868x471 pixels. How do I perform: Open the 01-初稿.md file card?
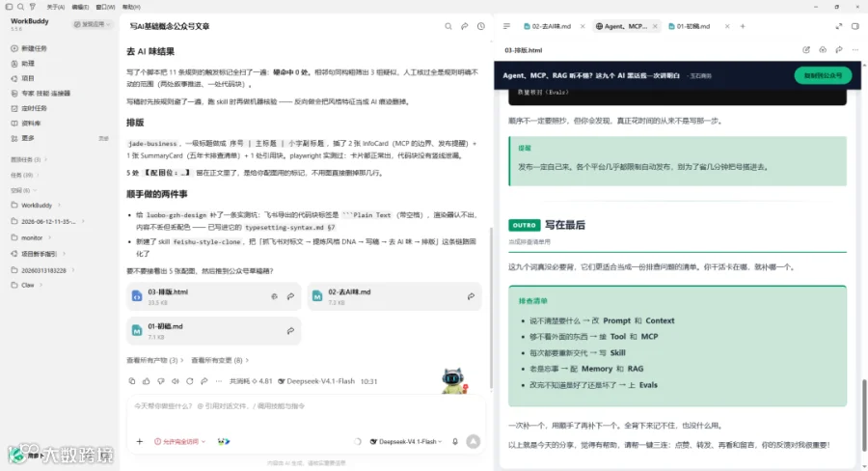(x=214, y=331)
